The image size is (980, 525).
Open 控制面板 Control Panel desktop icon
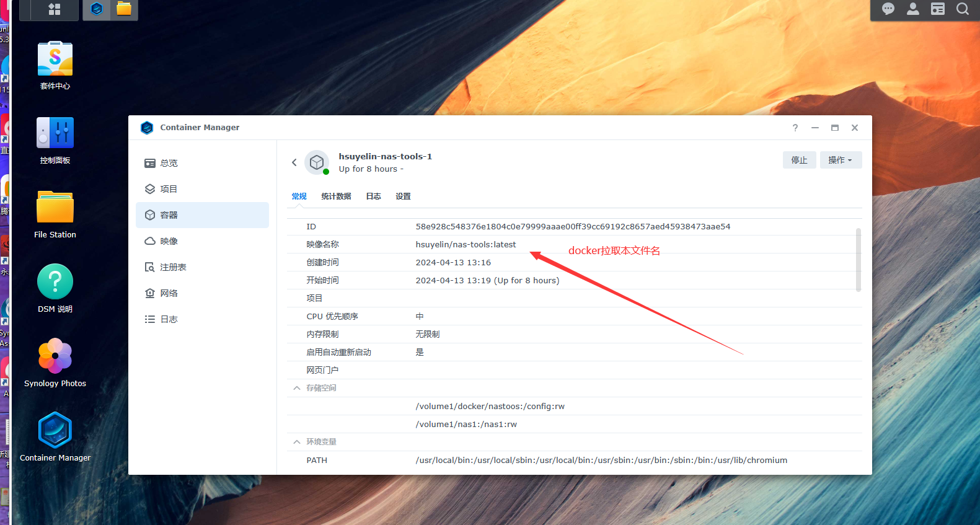[55, 140]
